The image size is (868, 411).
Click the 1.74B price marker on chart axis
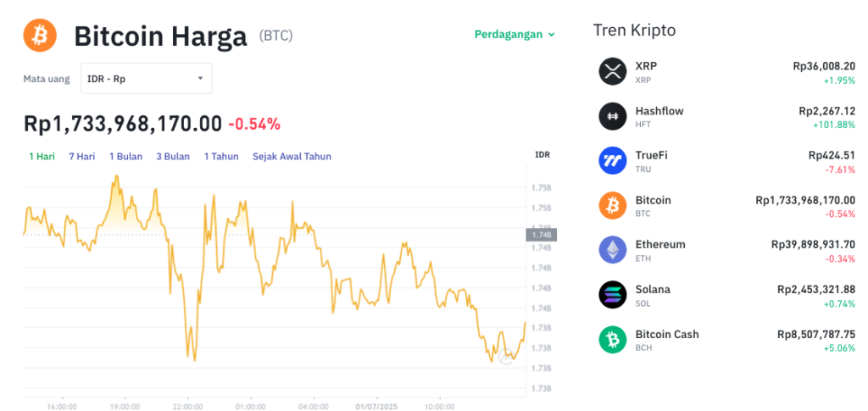click(541, 235)
